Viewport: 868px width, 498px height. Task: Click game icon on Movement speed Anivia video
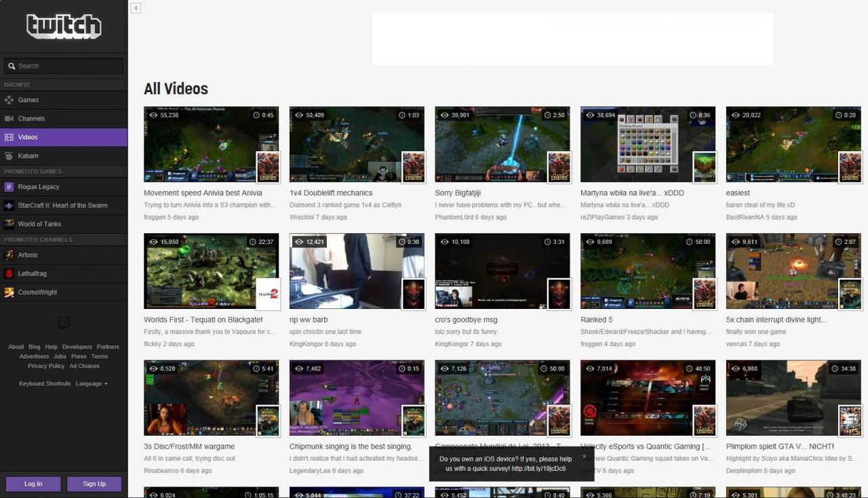click(268, 167)
